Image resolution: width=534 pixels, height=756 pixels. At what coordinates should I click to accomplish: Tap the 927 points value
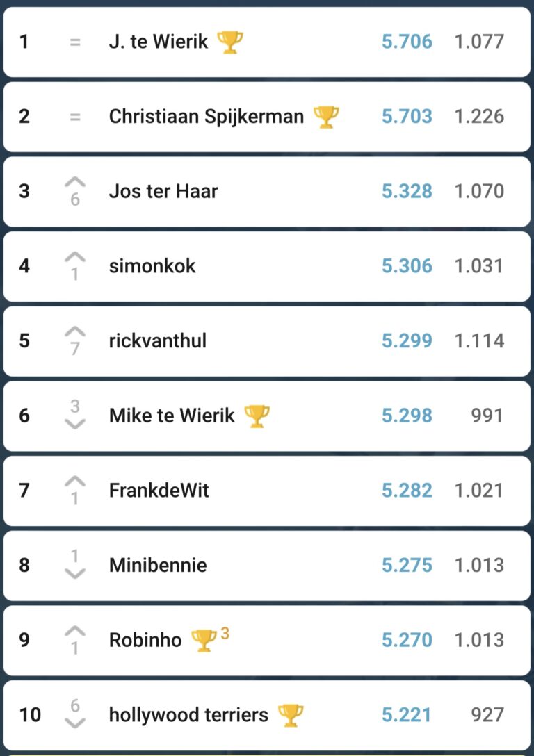click(487, 714)
